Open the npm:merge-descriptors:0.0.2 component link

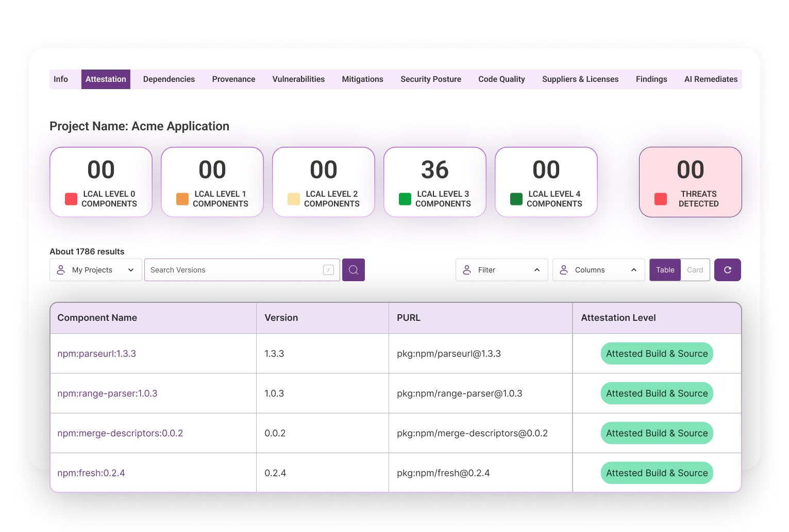tap(120, 433)
